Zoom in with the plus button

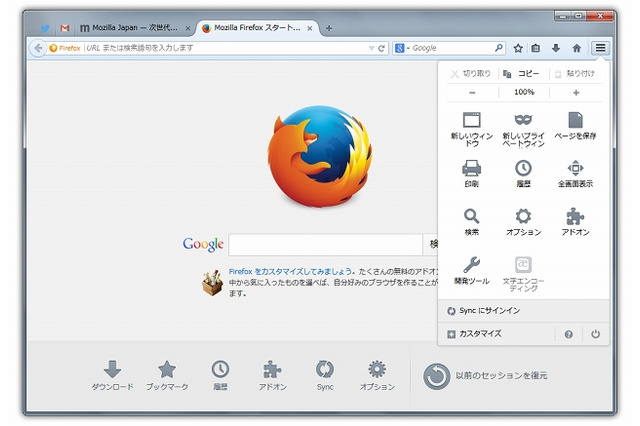(x=576, y=92)
